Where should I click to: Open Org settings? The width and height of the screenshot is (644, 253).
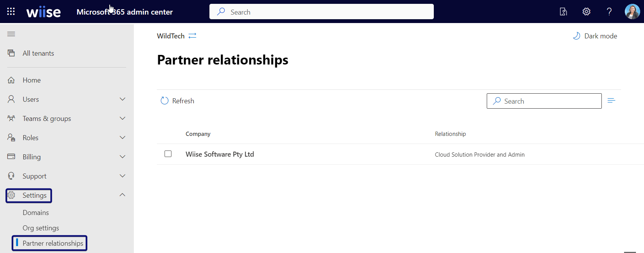click(41, 228)
